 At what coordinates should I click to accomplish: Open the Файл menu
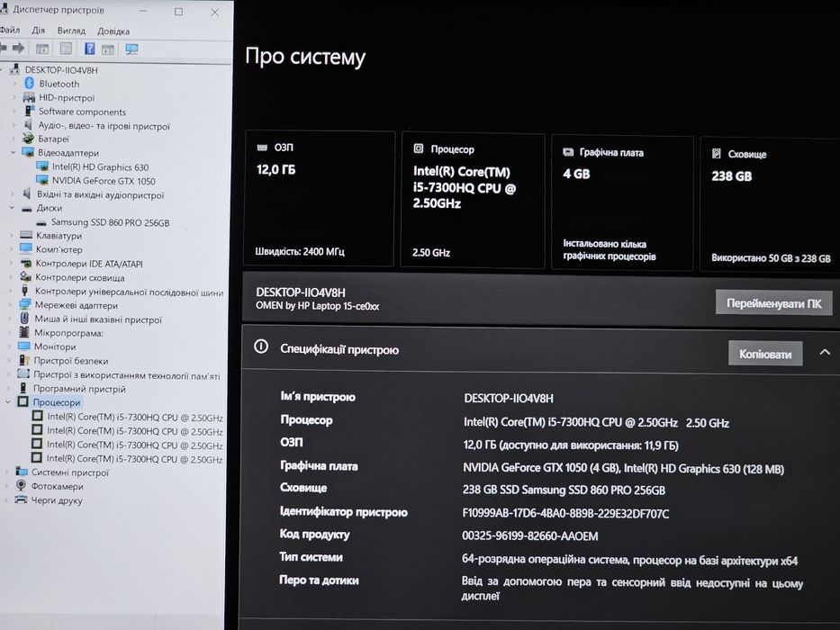(x=10, y=30)
